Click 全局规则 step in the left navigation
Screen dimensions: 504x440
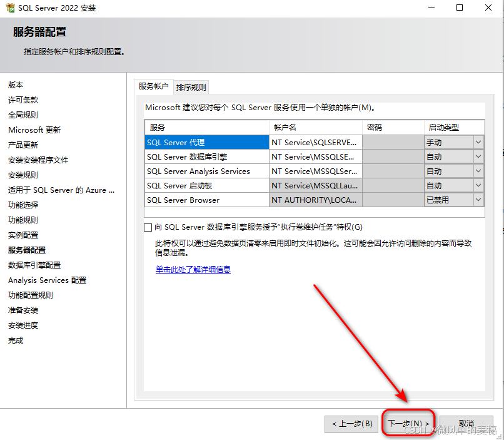[23, 115]
